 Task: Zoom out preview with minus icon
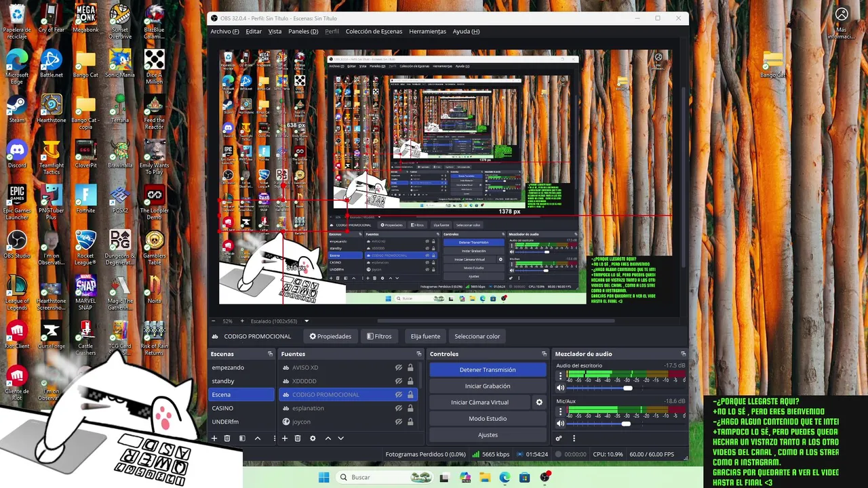click(214, 321)
